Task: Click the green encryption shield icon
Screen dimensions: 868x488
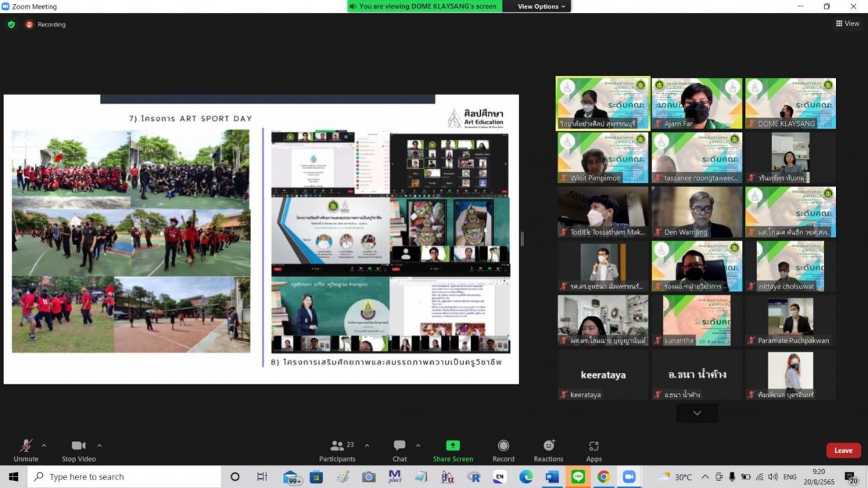Action: click(x=11, y=24)
